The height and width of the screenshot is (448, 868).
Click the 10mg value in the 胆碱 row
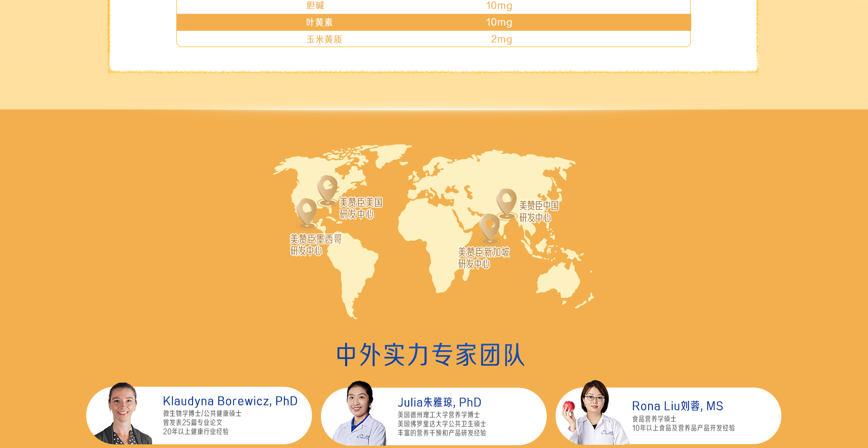[x=499, y=5]
